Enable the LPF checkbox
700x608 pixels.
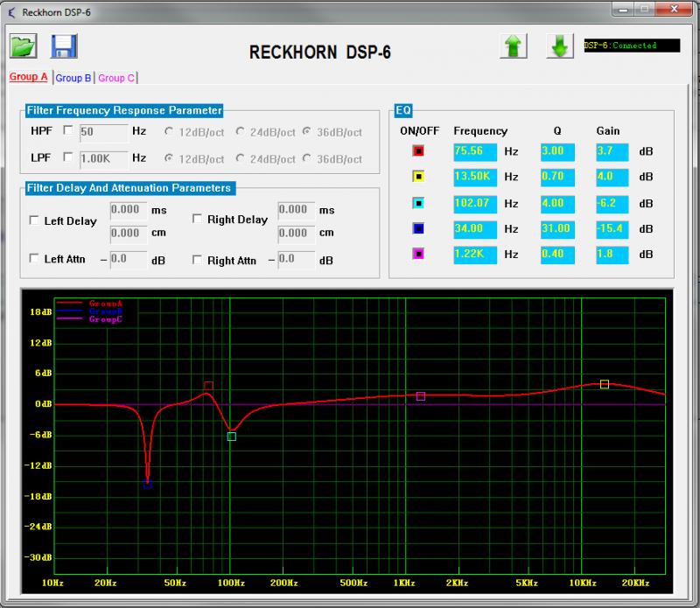coord(68,158)
